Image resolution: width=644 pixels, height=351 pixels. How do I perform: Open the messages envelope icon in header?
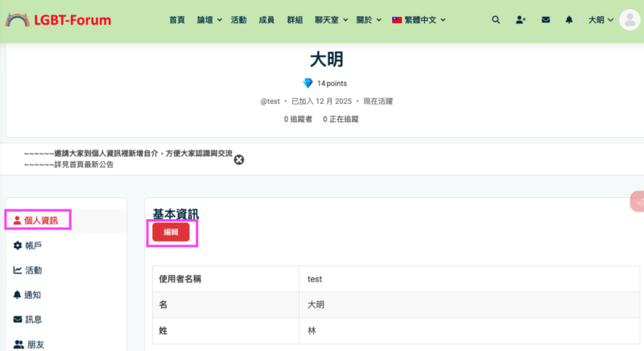pos(546,20)
